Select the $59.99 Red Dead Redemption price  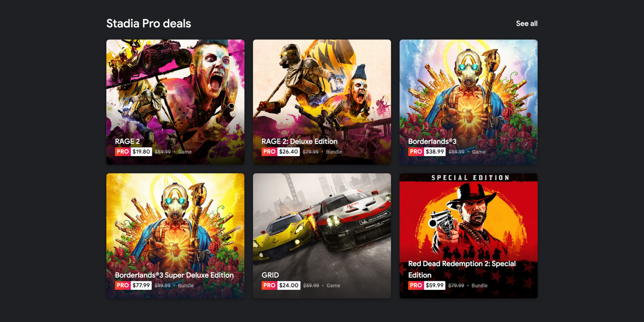tap(435, 285)
